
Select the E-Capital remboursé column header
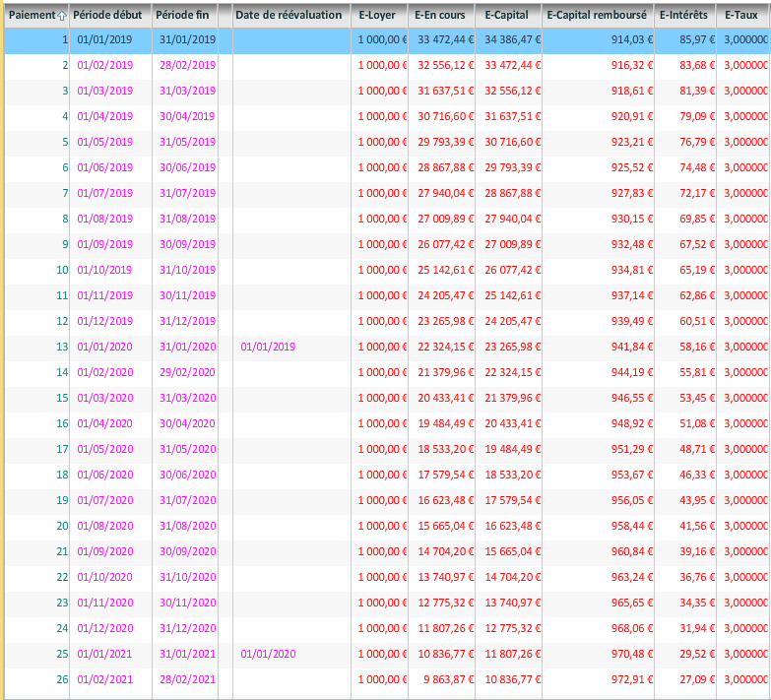(x=596, y=15)
